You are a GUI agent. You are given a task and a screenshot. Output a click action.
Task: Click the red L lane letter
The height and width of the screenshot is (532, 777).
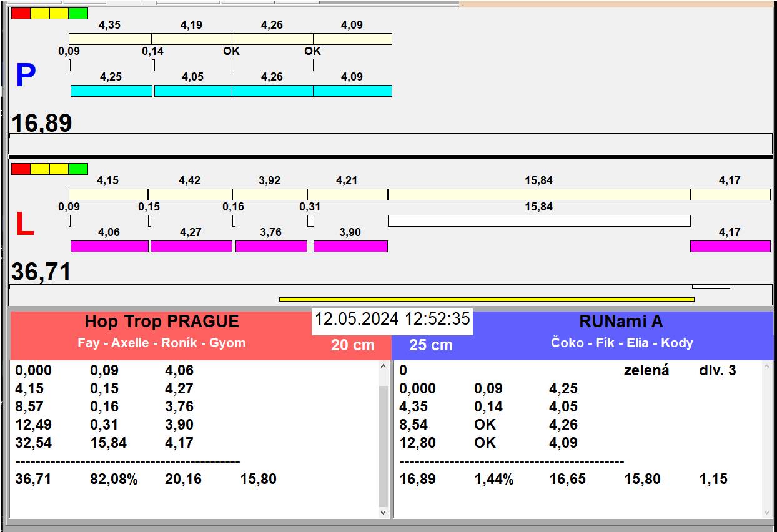pyautogui.click(x=24, y=225)
